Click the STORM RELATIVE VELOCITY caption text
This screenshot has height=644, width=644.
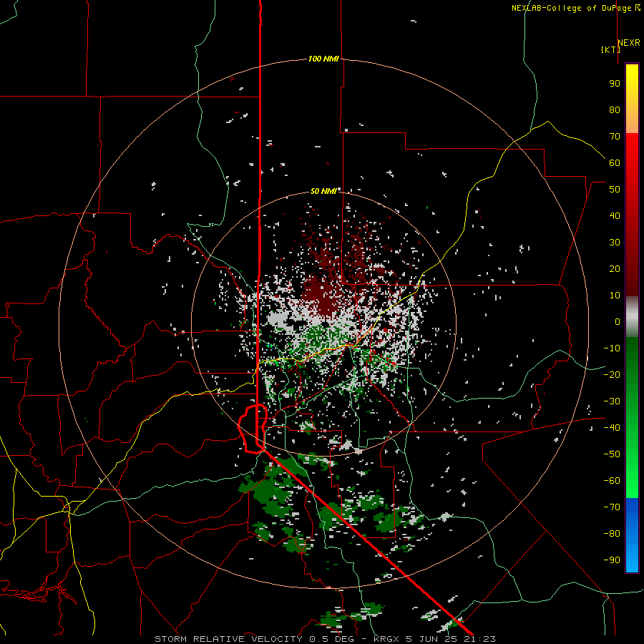pos(228,639)
